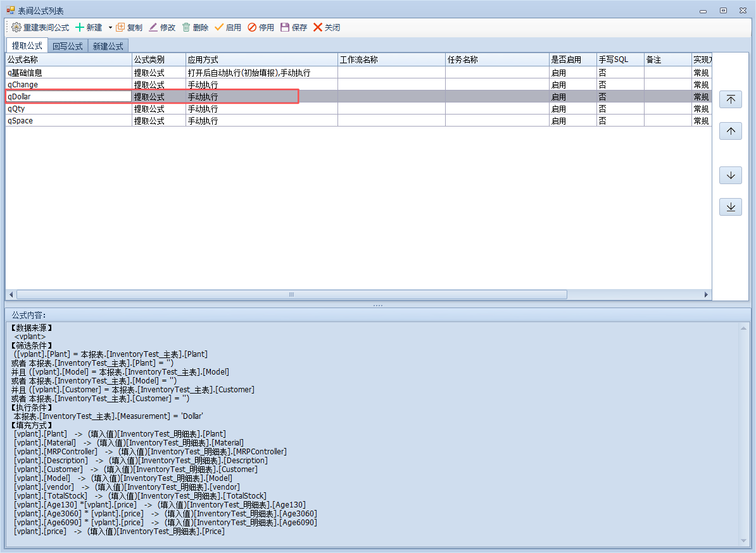Select the qSpace formula row
Image resolution: width=756 pixels, height=553 pixels.
tap(358, 121)
